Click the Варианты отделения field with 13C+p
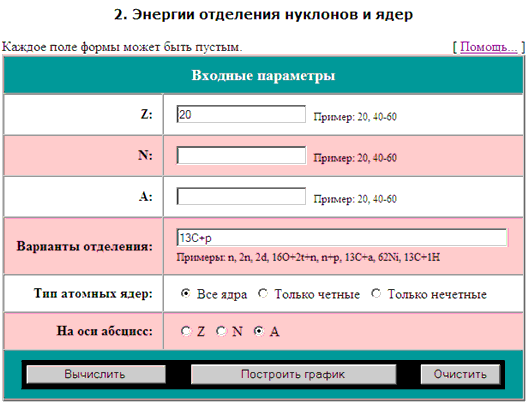The height and width of the screenshot is (407, 528). (342, 238)
